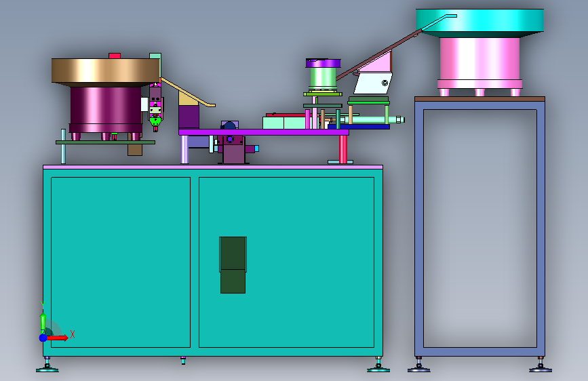Image resolution: width=588 pixels, height=381 pixels.
Task: Select the red support post under magenta plate
Action: click(343, 149)
